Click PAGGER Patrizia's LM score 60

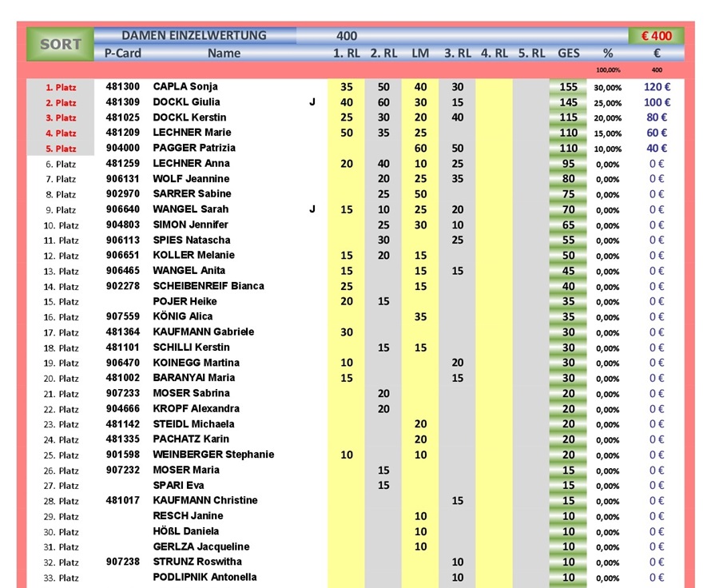pyautogui.click(x=420, y=149)
